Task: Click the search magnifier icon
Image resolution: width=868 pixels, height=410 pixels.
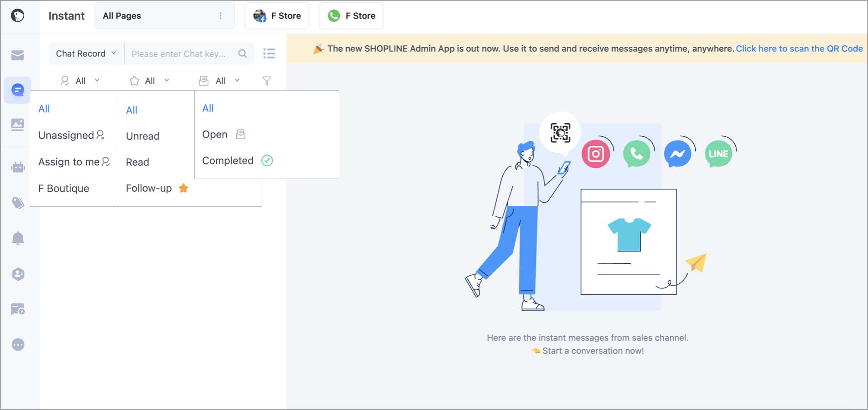Action: [x=243, y=54]
